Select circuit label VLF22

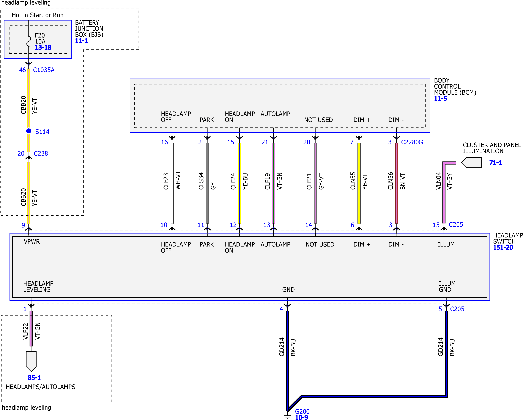[25, 331]
